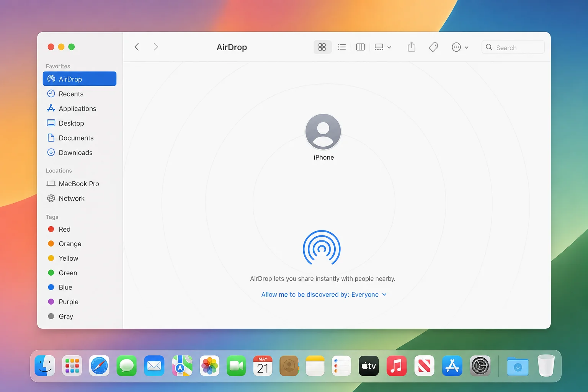Open App Store from the Dock
This screenshot has height=392, width=588.
point(452,366)
